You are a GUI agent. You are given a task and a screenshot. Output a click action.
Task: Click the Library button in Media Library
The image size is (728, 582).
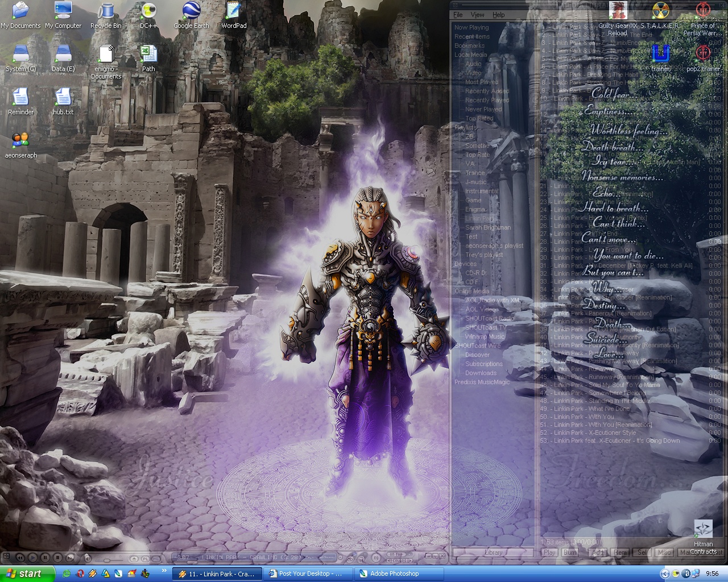click(x=494, y=552)
